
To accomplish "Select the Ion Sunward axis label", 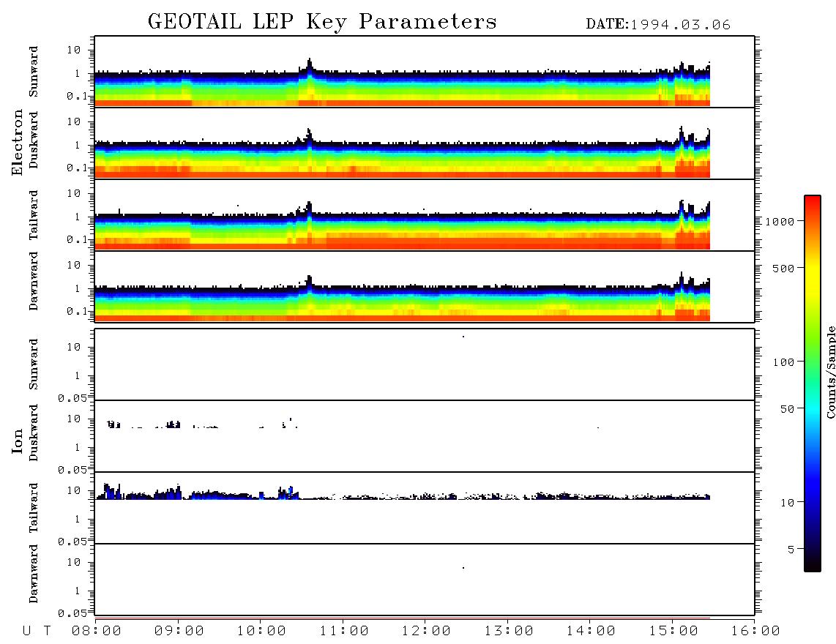I will (34, 364).
